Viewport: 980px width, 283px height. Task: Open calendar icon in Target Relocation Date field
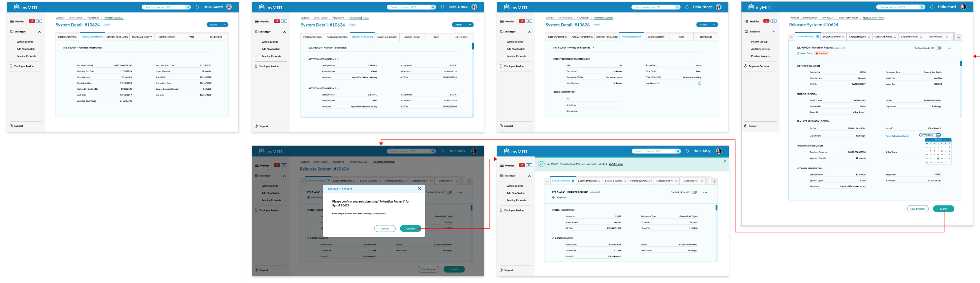click(938, 135)
